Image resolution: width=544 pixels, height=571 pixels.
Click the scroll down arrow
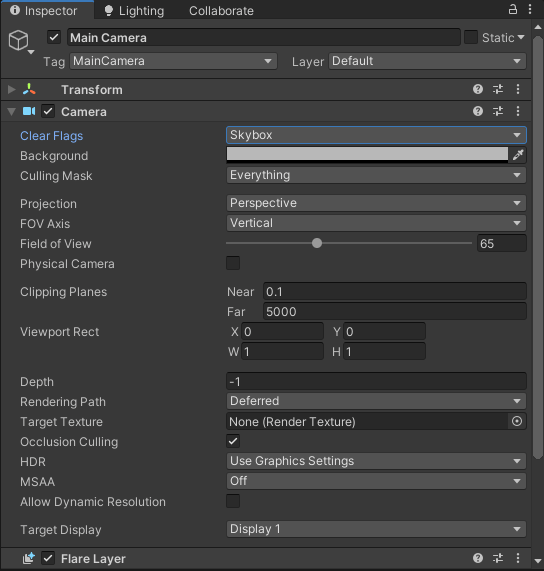pyautogui.click(x=538, y=561)
